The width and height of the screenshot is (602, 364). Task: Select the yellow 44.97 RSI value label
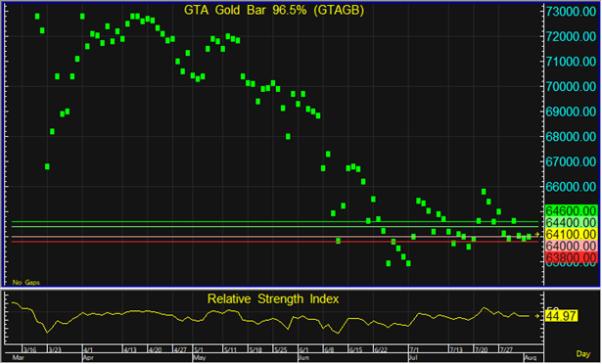(561, 316)
